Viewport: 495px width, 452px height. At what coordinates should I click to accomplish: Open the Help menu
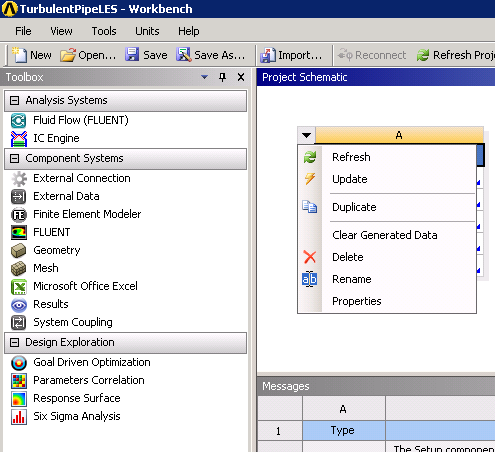189,31
